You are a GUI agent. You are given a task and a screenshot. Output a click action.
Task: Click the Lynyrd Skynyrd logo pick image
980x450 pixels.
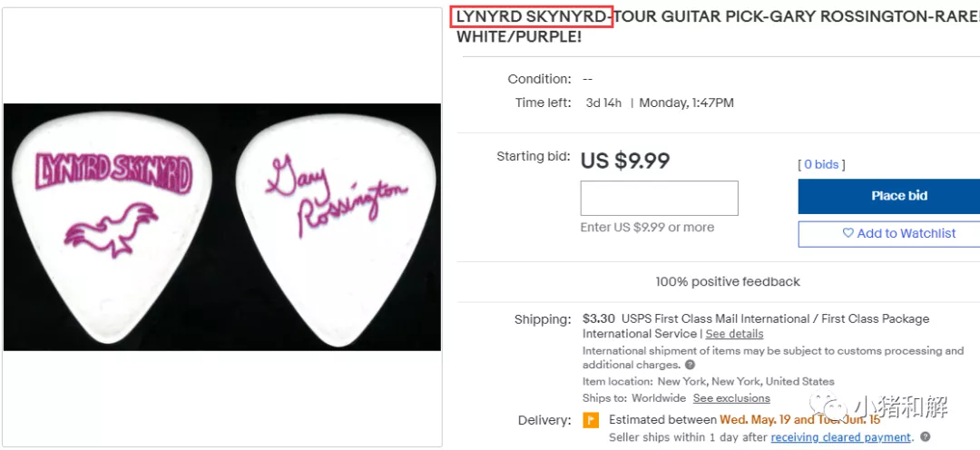coord(114,227)
